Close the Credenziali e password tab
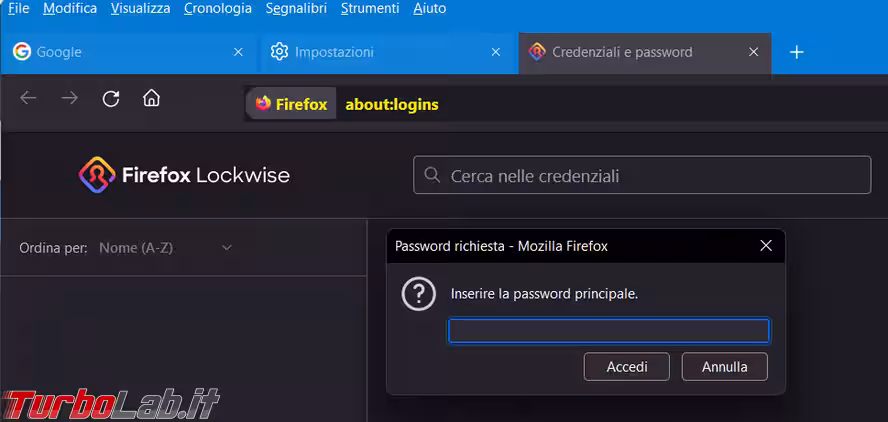Screen dimensions: 888x422 click(x=754, y=52)
